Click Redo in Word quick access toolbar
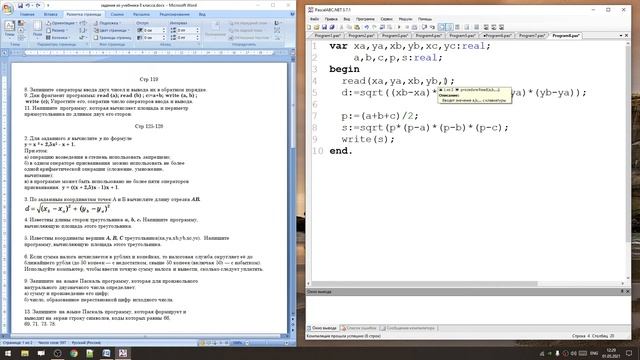The width and height of the screenshot is (640, 360). point(38,5)
